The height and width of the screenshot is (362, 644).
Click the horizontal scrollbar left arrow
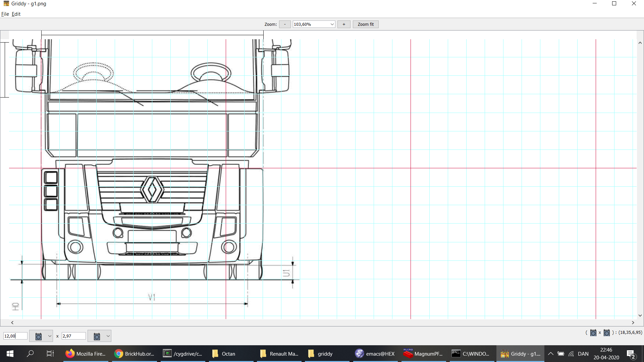click(x=12, y=322)
